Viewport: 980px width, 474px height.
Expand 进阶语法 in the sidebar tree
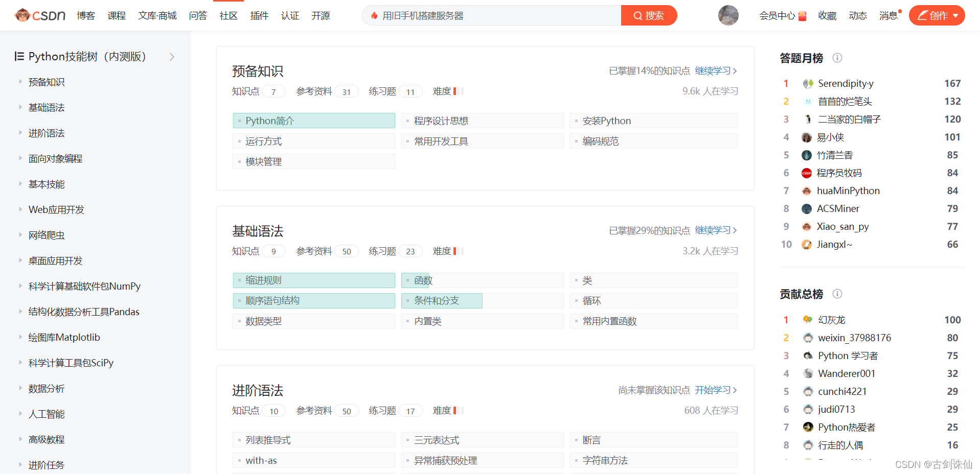pos(20,132)
